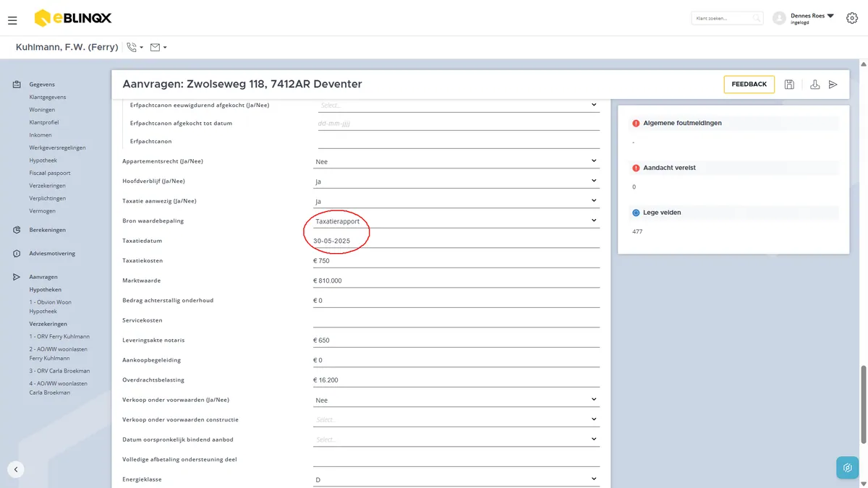Collapse the sidebar with the chevron button
The height and width of the screenshot is (488, 868).
pyautogui.click(x=16, y=468)
